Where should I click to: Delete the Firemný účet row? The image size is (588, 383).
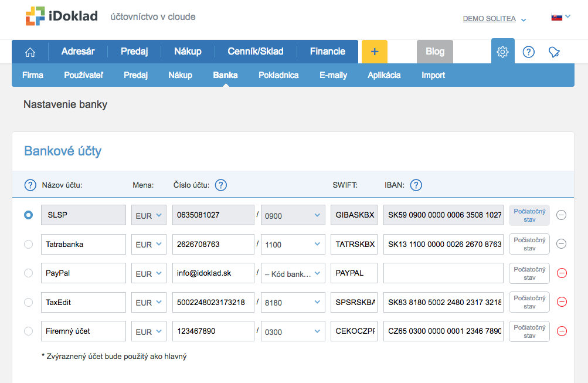(x=561, y=331)
